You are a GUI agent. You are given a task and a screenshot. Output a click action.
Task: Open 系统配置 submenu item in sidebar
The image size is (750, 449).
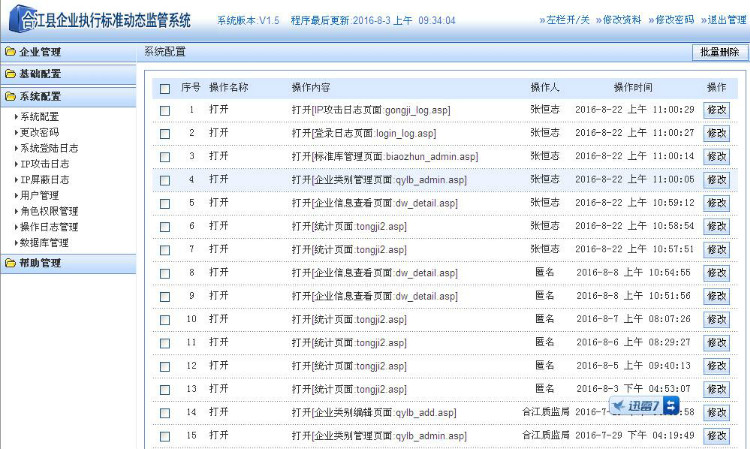(x=39, y=117)
